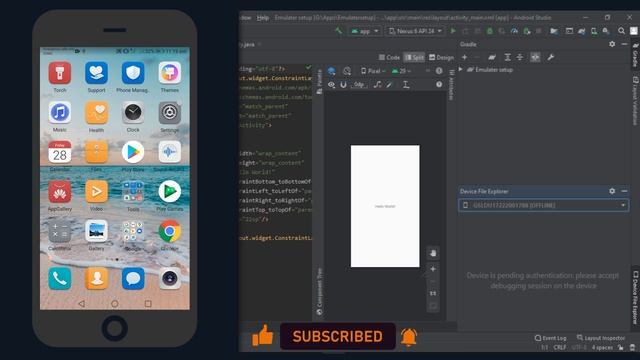The image size is (640, 360).
Task: Open the Component Tree side tab
Action: 319,291
